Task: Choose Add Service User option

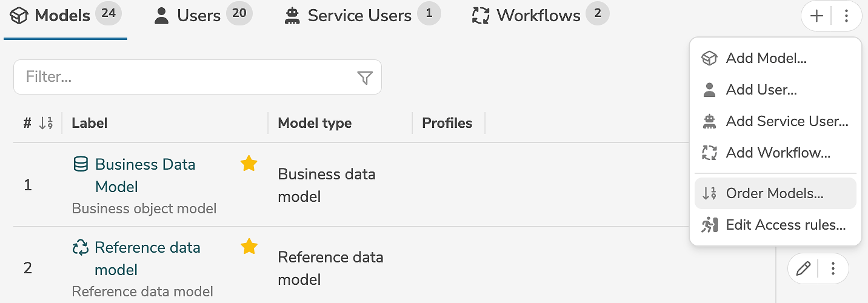Action: [x=787, y=121]
